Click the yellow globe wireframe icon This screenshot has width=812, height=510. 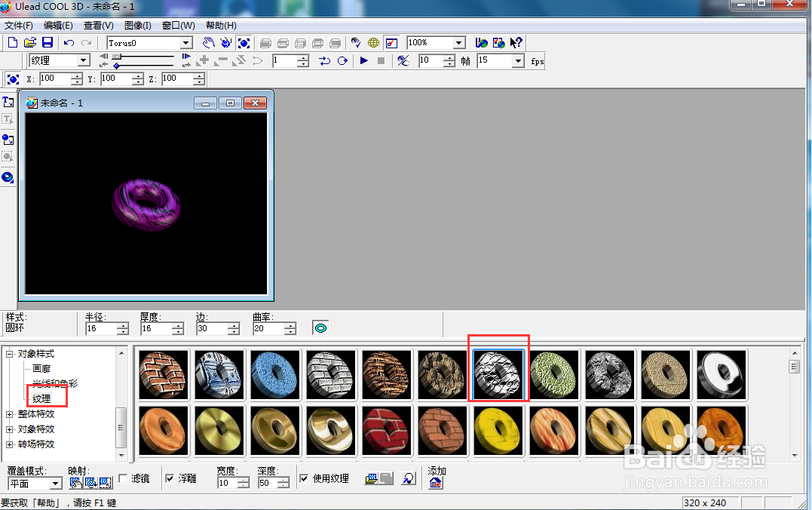pyautogui.click(x=373, y=43)
